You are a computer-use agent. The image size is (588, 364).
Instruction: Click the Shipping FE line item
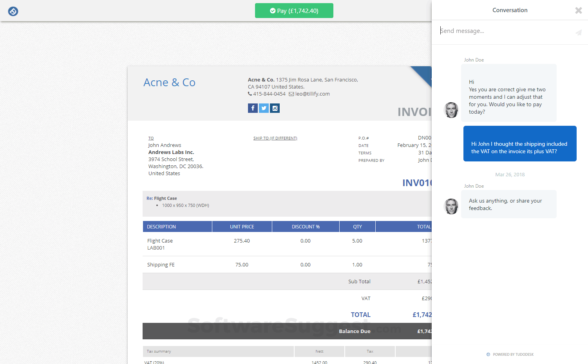point(161,265)
